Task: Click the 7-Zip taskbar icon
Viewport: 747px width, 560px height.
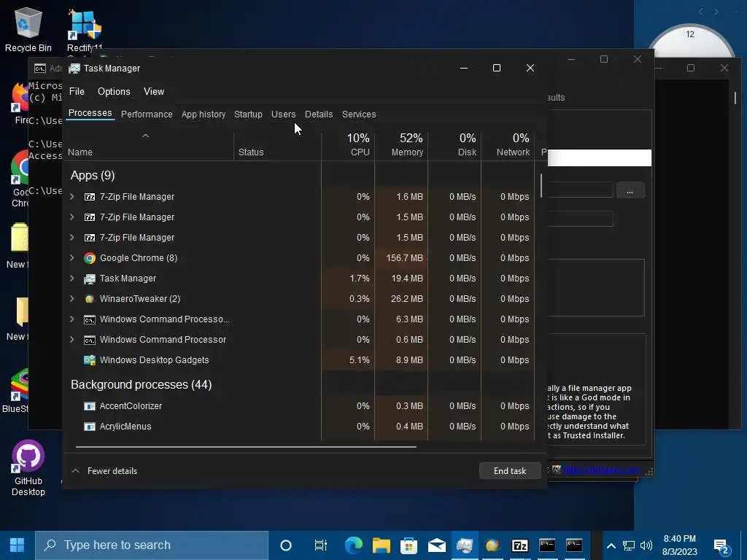Action: [519, 545]
